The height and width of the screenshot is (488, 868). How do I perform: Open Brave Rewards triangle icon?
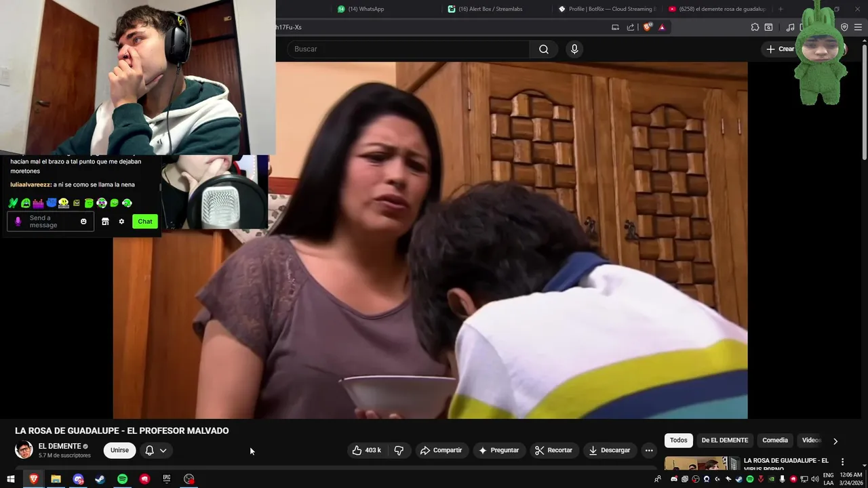pos(662,27)
